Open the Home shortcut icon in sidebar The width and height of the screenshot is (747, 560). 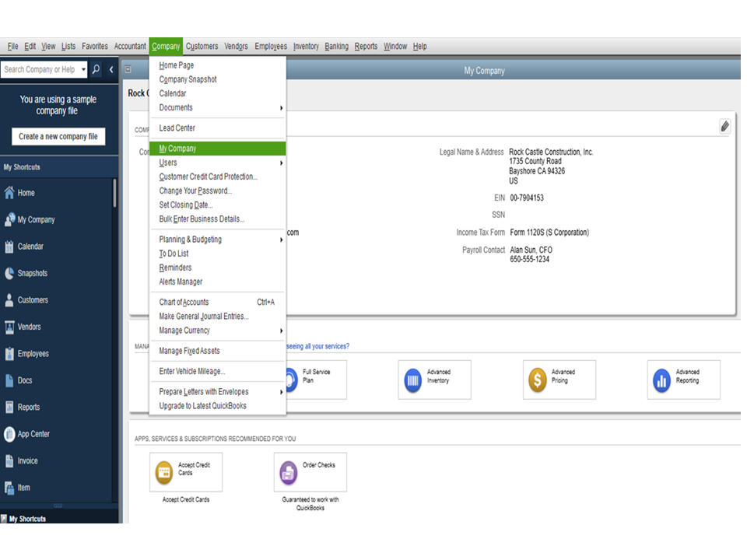click(9, 193)
